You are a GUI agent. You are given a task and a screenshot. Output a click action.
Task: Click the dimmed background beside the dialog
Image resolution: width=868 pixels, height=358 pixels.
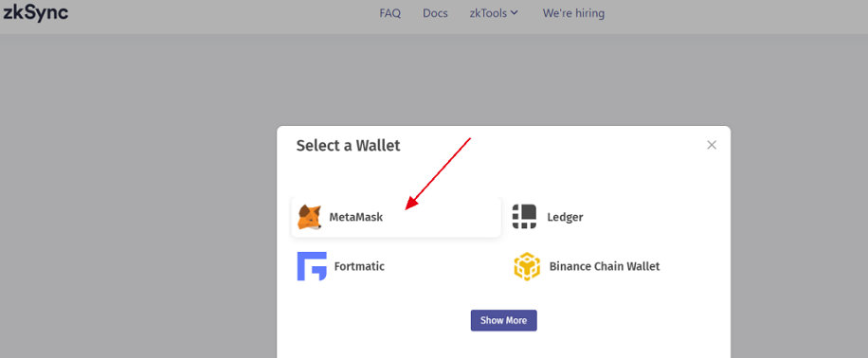click(x=138, y=193)
